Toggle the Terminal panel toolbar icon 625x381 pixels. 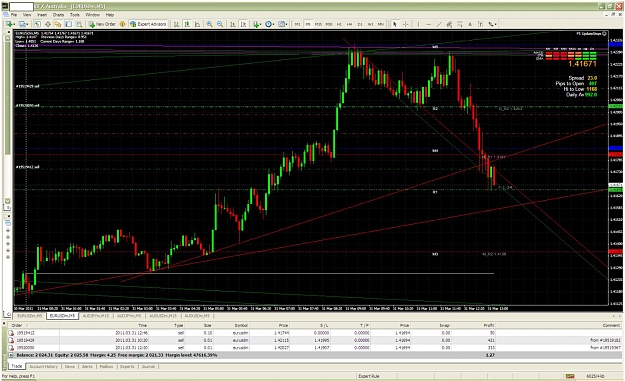coord(69,24)
